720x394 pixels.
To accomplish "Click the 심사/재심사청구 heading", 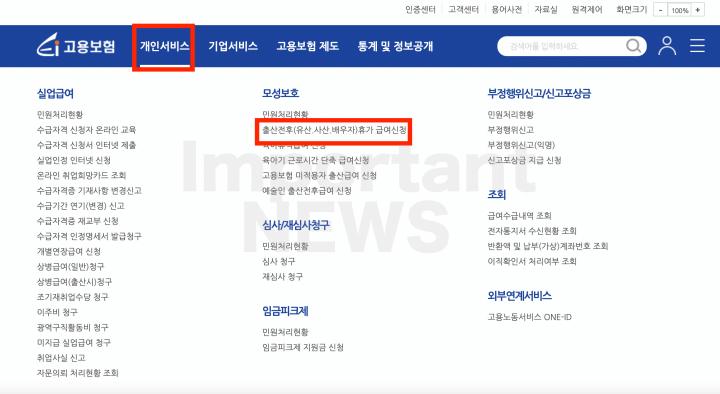I will tap(296, 225).
